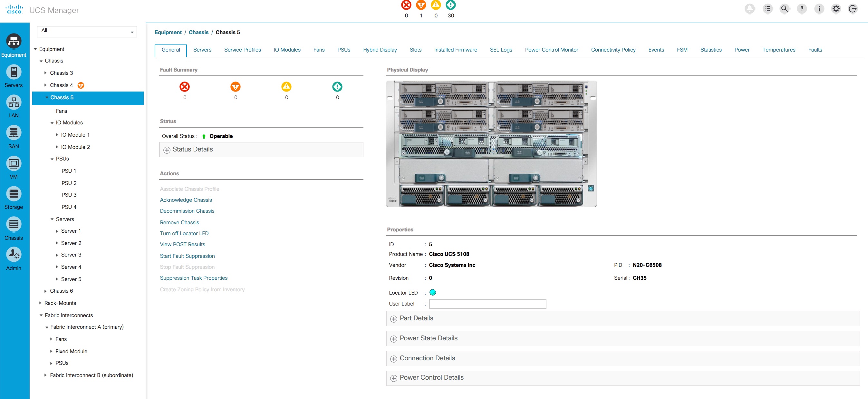Select the LAN icon in the sidebar
868x399 pixels.
click(x=14, y=105)
